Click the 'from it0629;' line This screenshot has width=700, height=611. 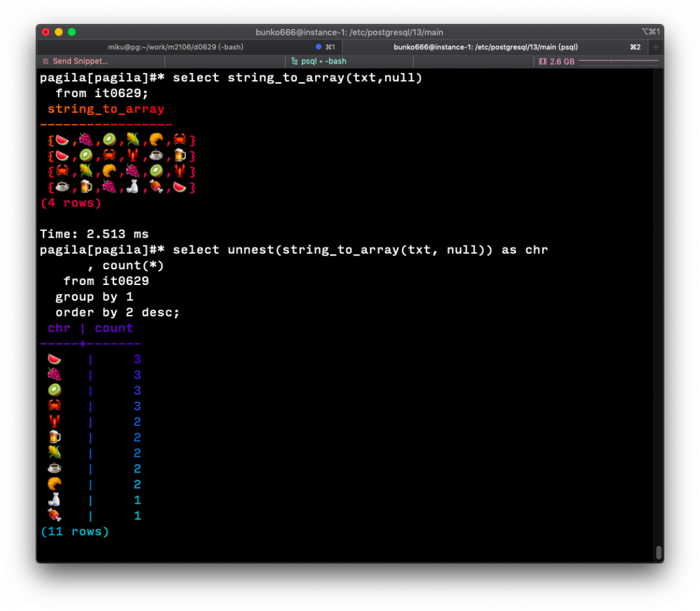tap(102, 93)
